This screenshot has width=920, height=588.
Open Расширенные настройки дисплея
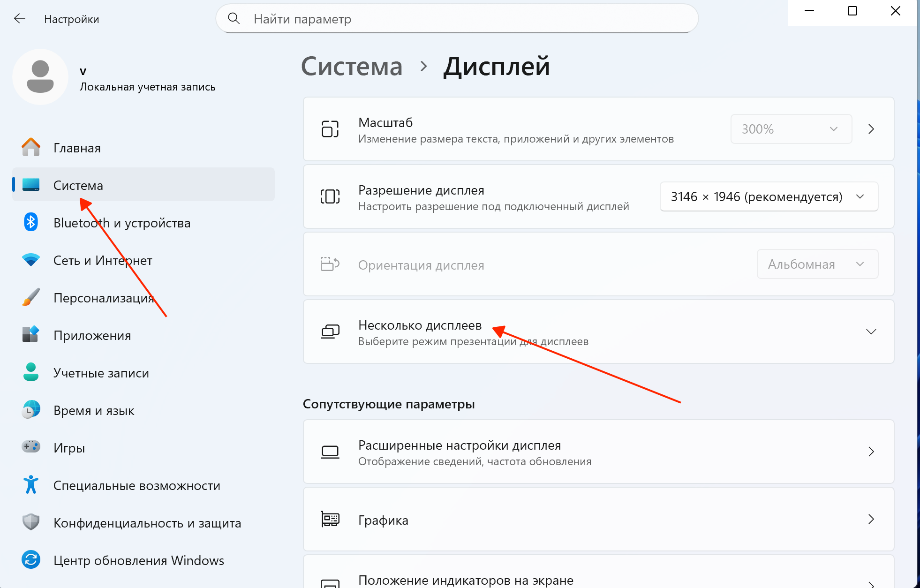599,452
